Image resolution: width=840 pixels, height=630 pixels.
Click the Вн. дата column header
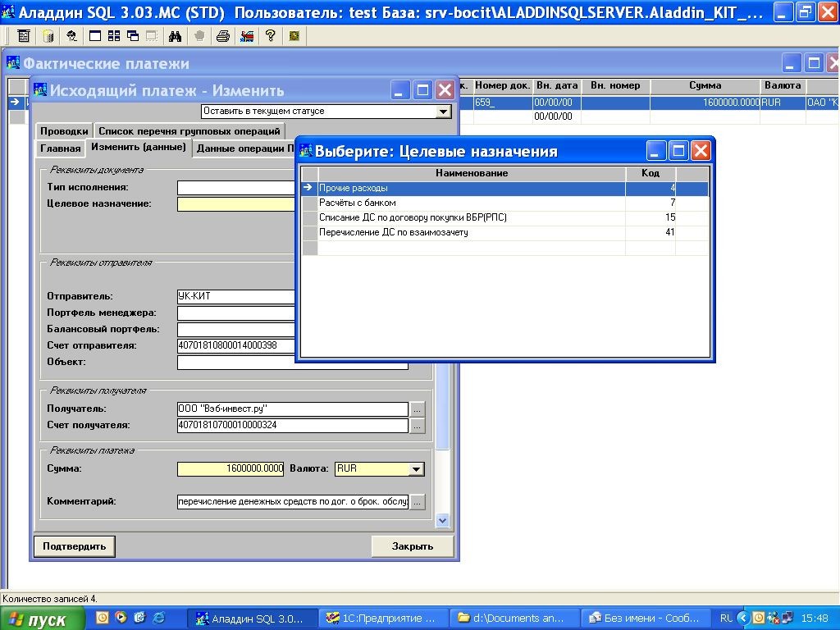point(557,85)
